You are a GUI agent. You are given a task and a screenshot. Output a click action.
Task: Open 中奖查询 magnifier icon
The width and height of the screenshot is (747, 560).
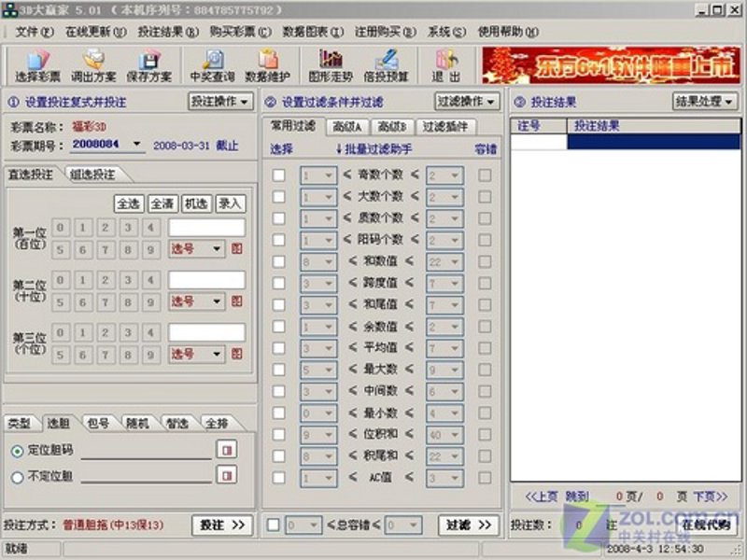tap(213, 65)
